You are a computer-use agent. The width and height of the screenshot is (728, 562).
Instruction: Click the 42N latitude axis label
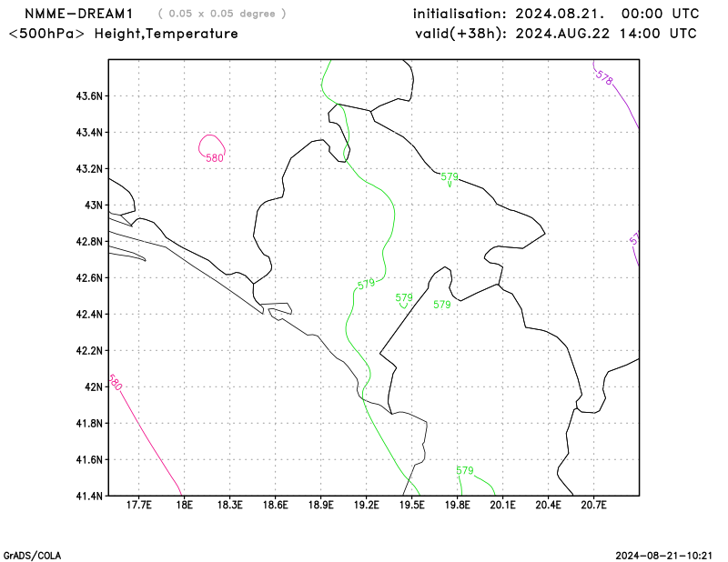click(x=94, y=387)
